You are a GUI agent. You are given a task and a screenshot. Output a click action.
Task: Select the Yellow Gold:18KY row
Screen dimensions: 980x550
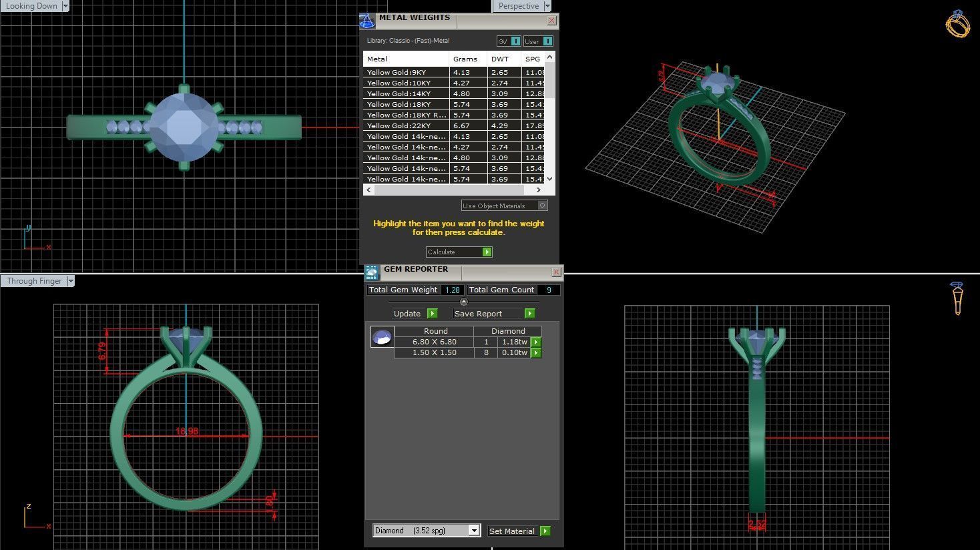pos(454,104)
